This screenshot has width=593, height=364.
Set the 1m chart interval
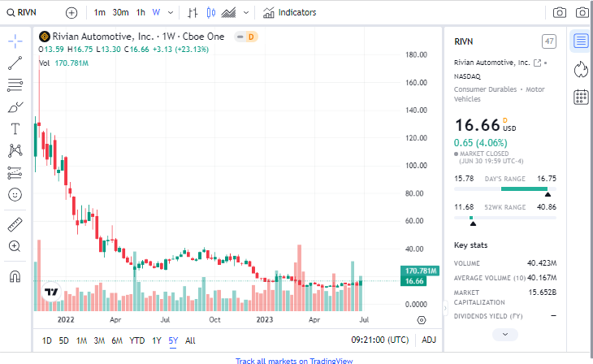[99, 12]
